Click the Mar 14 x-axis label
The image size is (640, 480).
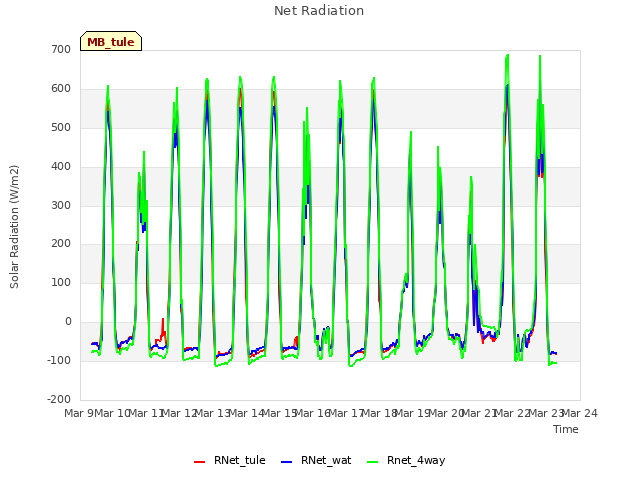click(247, 413)
